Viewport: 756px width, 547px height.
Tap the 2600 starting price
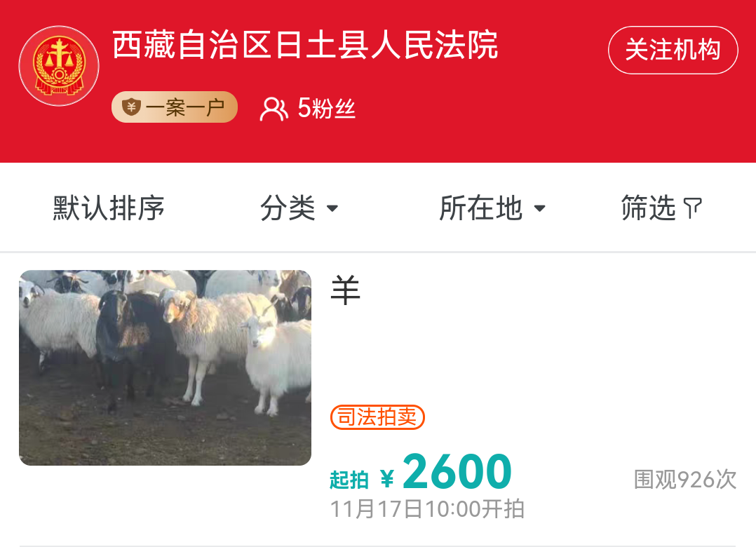457,471
